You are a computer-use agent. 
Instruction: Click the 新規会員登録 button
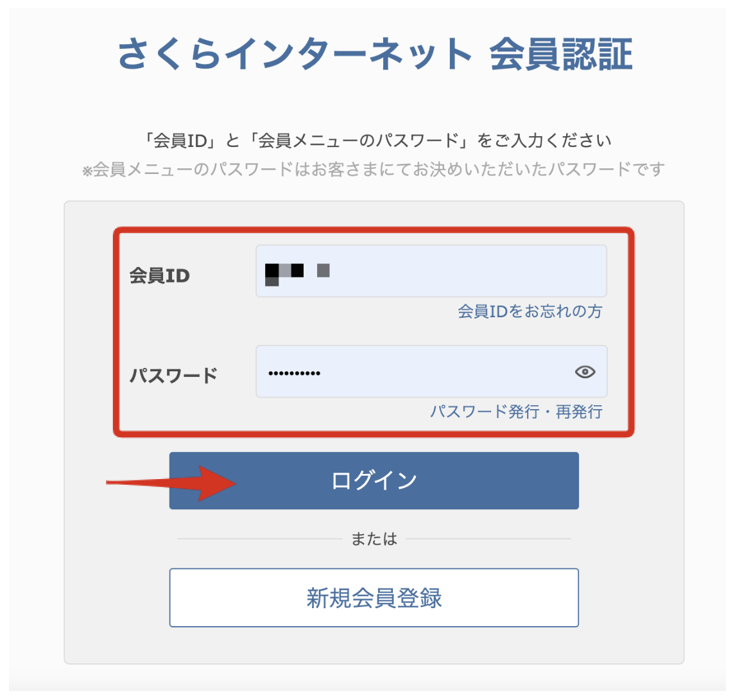point(374,598)
